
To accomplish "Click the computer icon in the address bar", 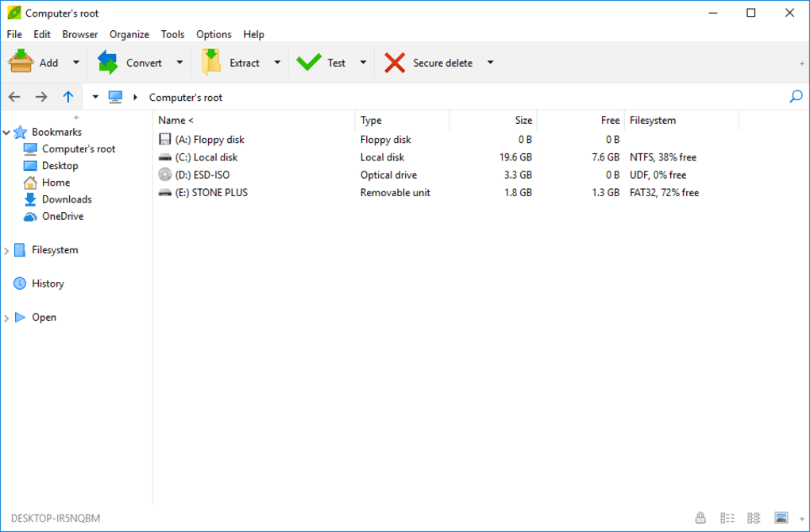I will (116, 97).
